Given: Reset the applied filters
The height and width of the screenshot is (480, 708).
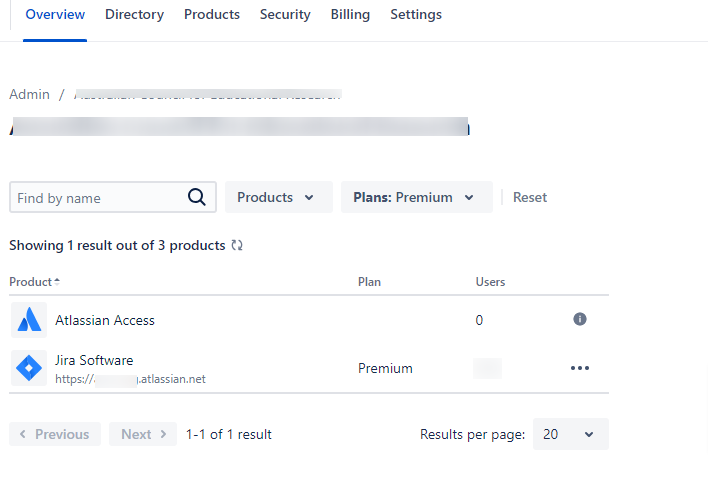Looking at the screenshot, I should tap(530, 197).
